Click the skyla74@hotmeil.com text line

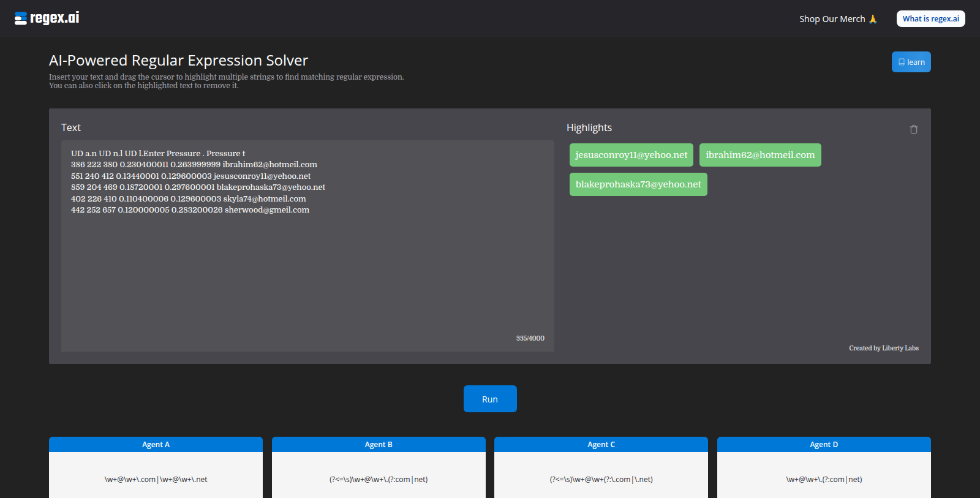pos(189,198)
